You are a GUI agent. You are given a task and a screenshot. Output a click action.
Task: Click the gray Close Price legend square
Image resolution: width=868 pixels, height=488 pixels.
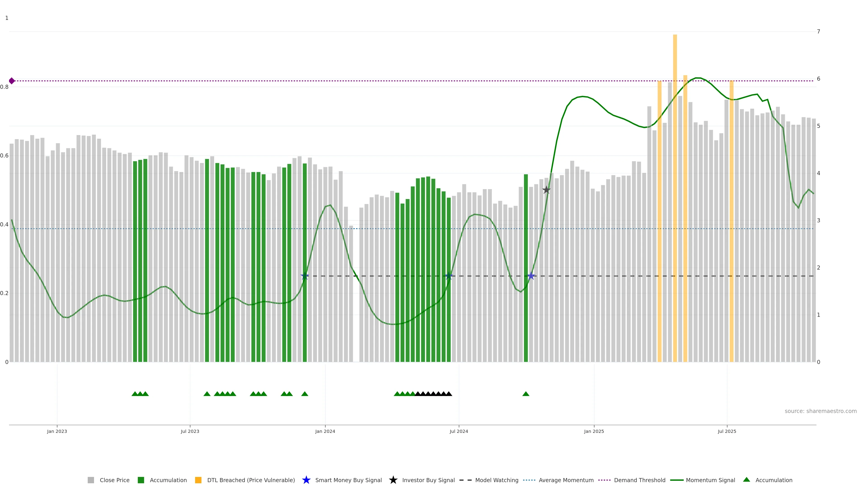(x=91, y=480)
